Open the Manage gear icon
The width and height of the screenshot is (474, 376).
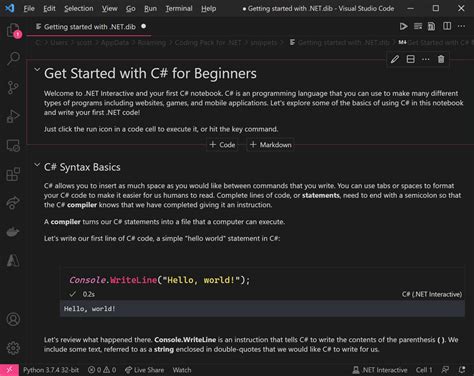tap(13, 348)
